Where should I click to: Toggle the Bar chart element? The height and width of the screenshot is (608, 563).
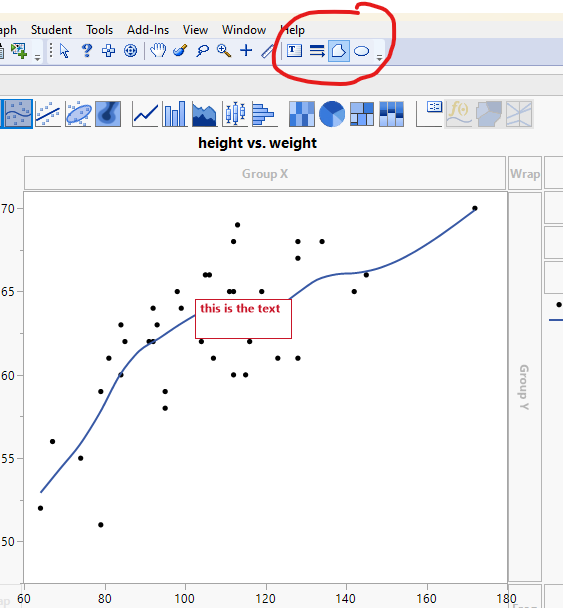[x=175, y=114]
